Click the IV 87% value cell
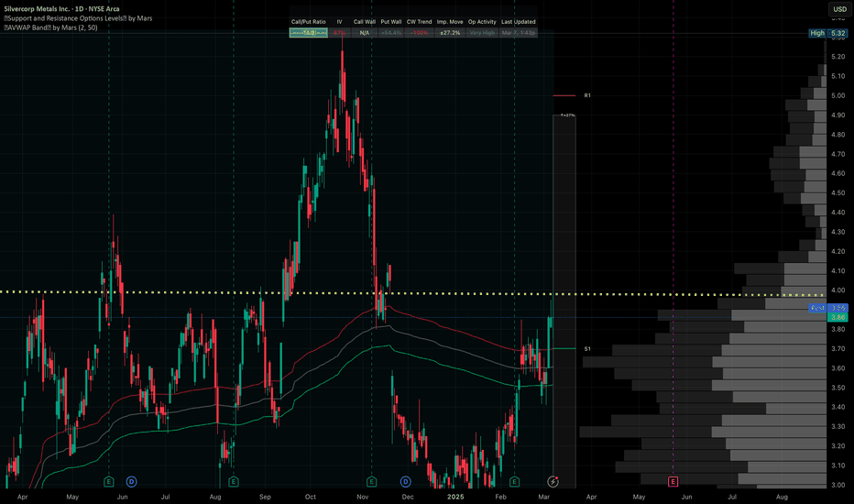Viewport: 854px width, 504px height. pyautogui.click(x=339, y=33)
